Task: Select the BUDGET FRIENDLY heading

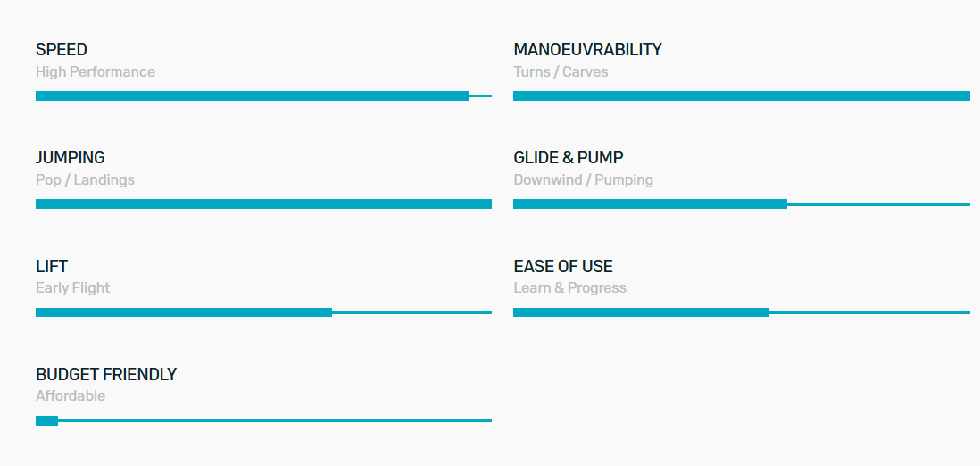Action: [x=106, y=374]
